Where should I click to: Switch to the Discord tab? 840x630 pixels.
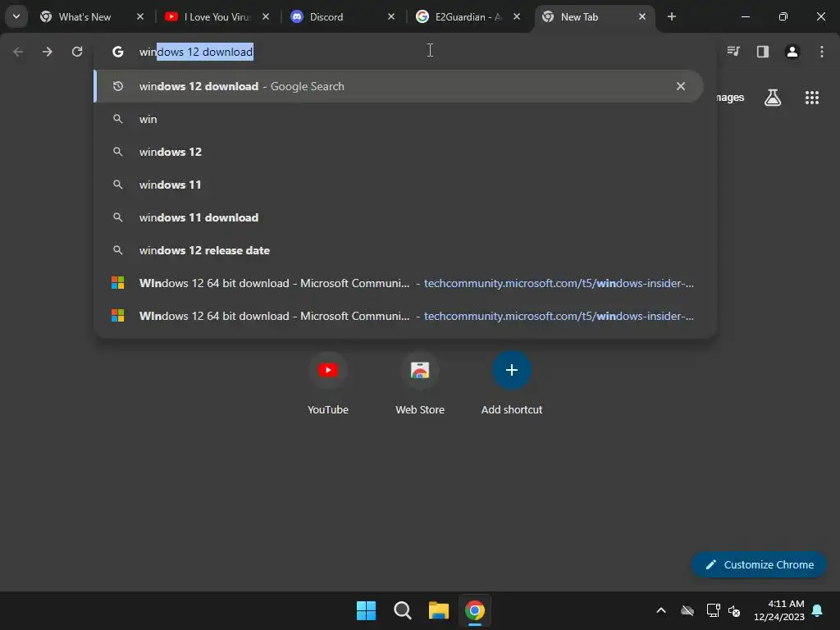pos(343,17)
